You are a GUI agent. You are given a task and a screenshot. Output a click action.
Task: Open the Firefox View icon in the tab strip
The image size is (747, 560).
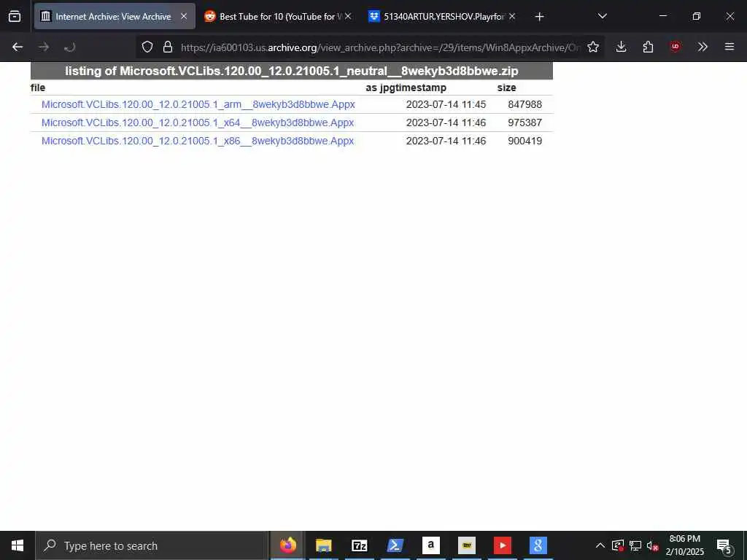15,17
